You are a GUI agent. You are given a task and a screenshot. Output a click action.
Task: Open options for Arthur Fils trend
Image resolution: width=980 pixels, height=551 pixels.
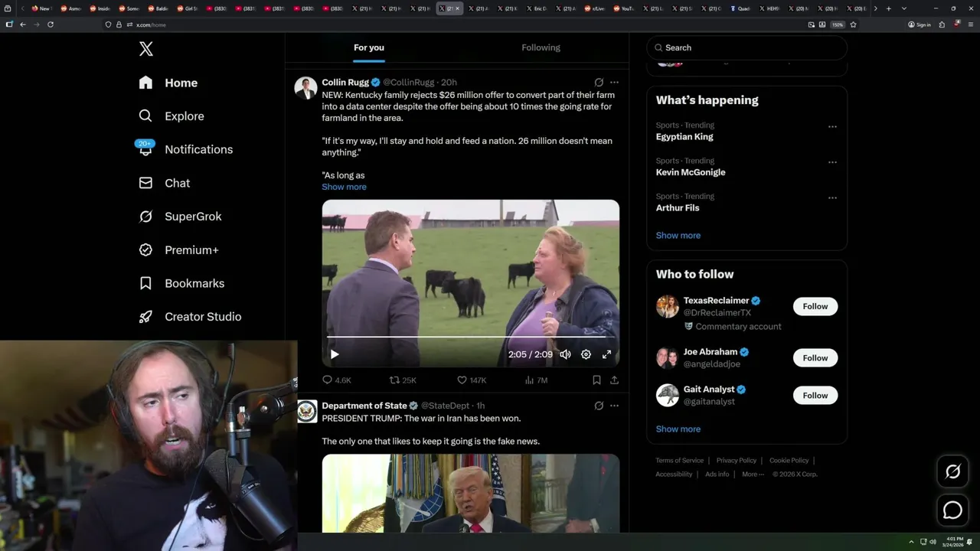point(832,197)
